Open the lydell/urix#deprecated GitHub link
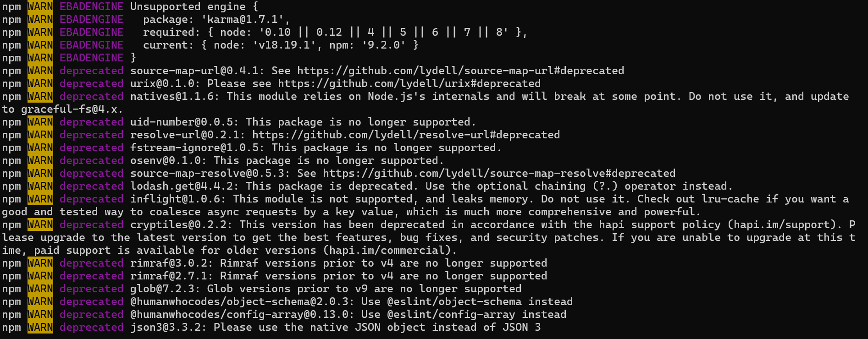Image resolution: width=868 pixels, height=339 pixels. tap(409, 84)
